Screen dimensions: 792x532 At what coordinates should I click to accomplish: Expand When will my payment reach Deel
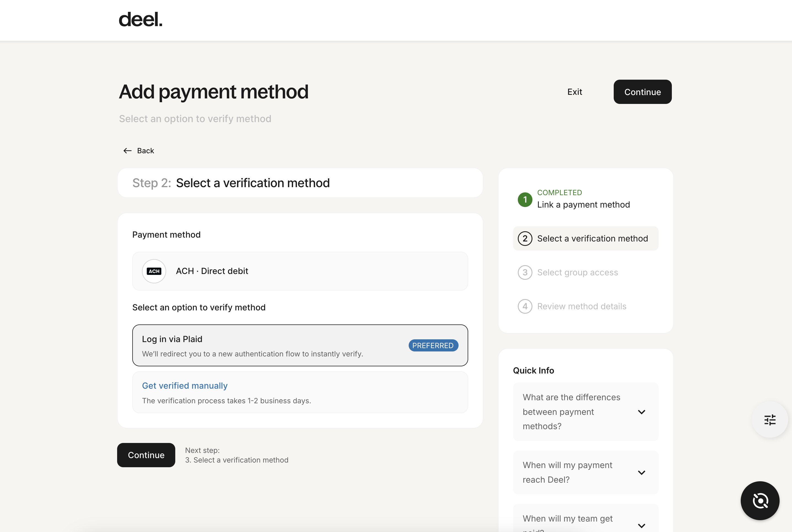585,472
